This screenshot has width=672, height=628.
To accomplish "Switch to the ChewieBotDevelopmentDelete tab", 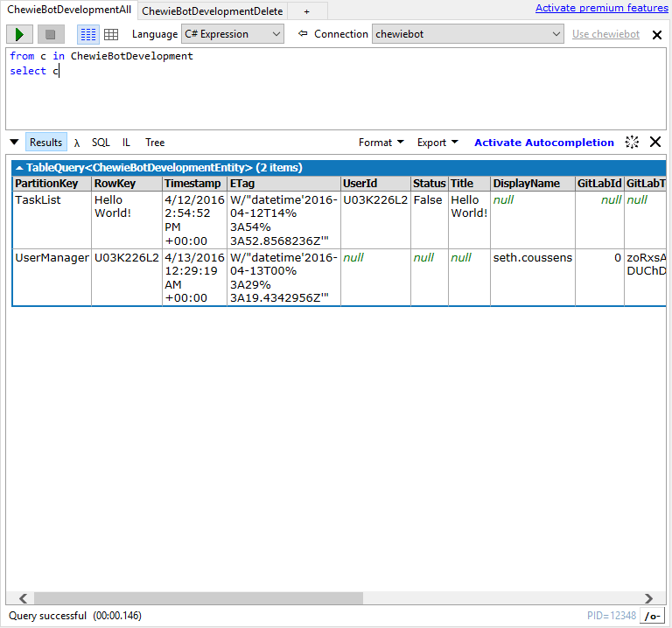I will click(212, 10).
